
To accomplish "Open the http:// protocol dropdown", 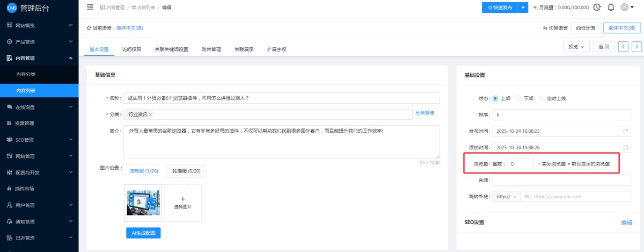I will (x=507, y=197).
